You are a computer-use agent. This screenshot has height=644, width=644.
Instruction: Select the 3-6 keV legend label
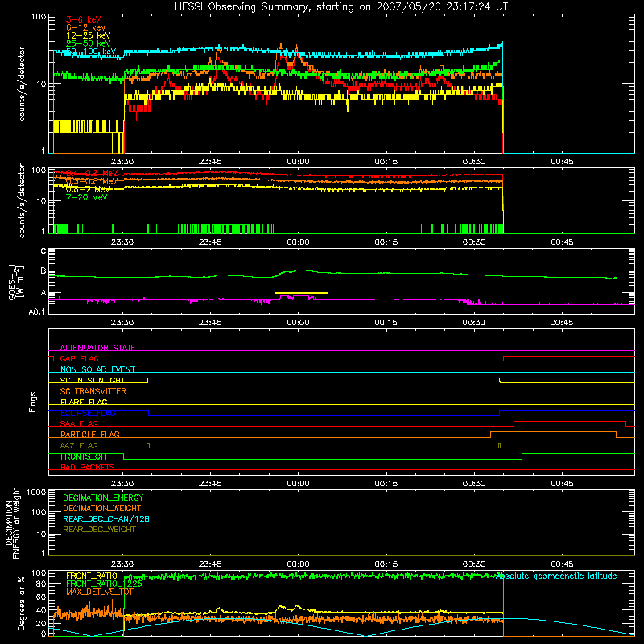click(x=83, y=19)
